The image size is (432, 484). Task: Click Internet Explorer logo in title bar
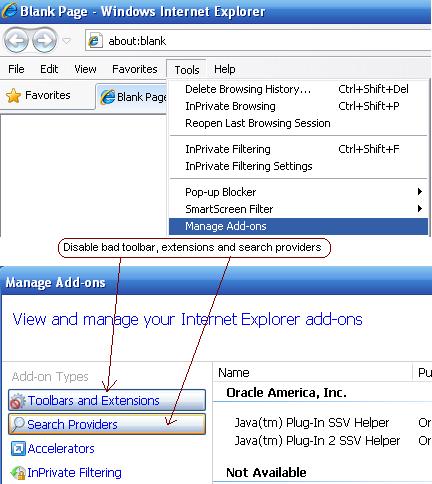click(9, 11)
